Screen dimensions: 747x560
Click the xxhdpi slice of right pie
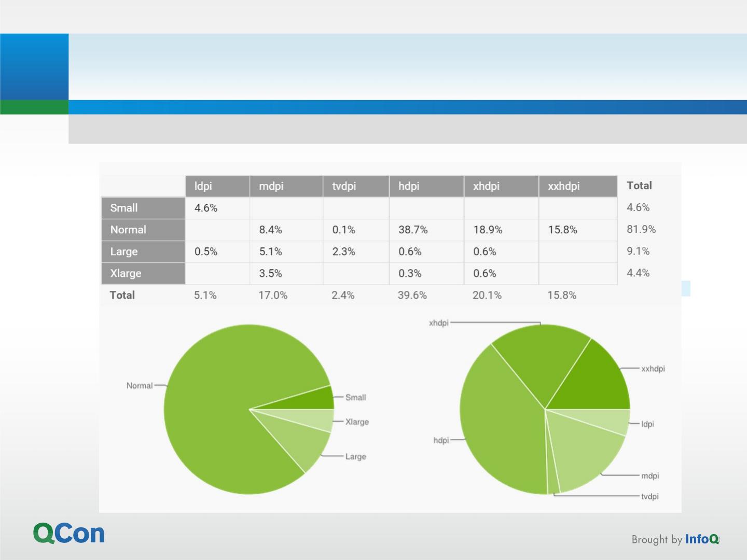tap(597, 384)
